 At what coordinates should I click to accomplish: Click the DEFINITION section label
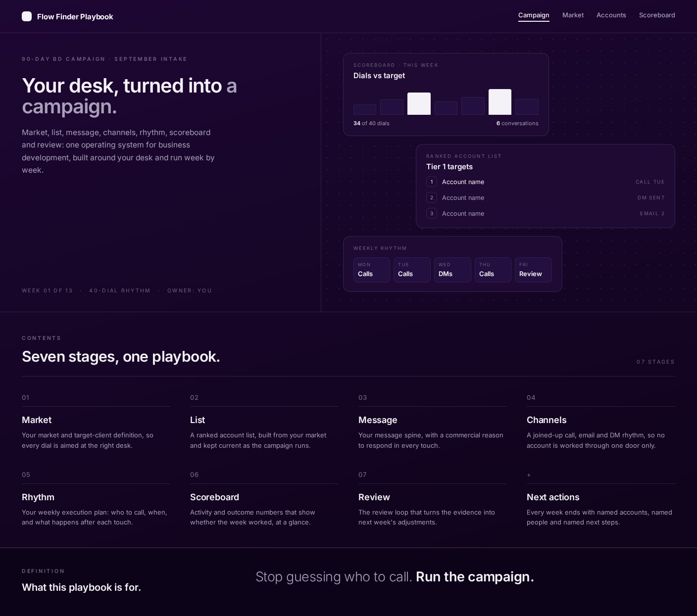43,571
